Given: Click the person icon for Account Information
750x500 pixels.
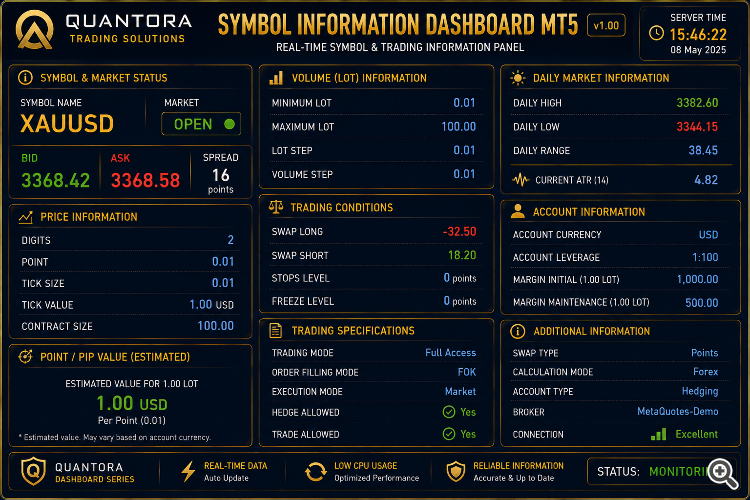Looking at the screenshot, I should (518, 211).
